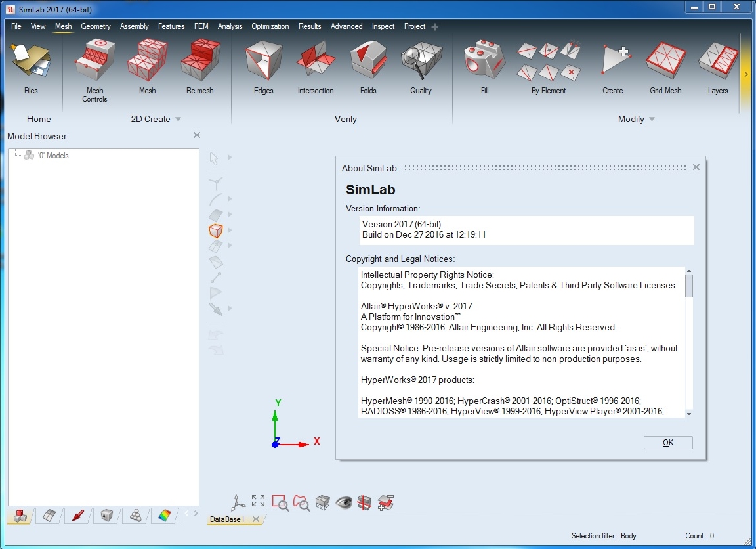Open the Optimization menu
This screenshot has height=549, width=756.
270,26
